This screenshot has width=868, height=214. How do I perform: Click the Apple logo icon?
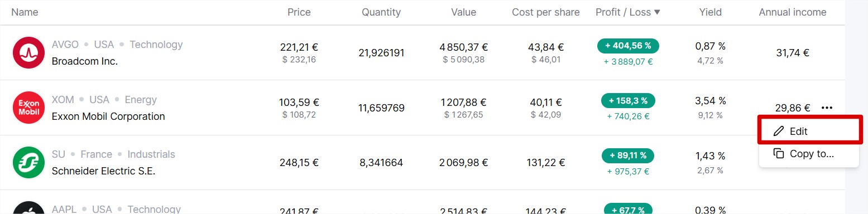(28, 207)
